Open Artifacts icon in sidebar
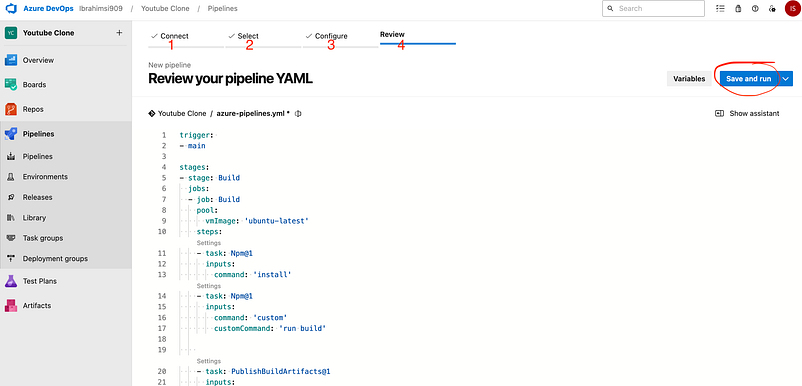The height and width of the screenshot is (386, 802). (11, 306)
